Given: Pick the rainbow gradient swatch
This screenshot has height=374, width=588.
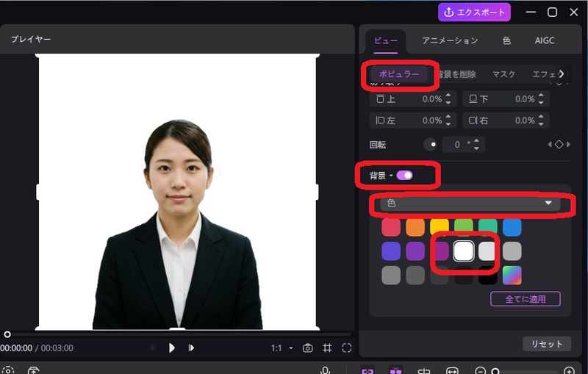Looking at the screenshot, I should tap(512, 275).
